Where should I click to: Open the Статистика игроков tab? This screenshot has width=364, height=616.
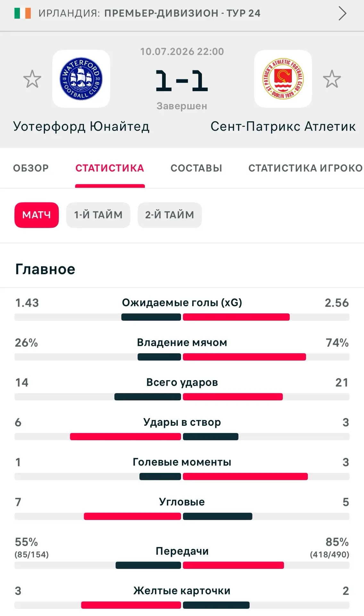[306, 168]
